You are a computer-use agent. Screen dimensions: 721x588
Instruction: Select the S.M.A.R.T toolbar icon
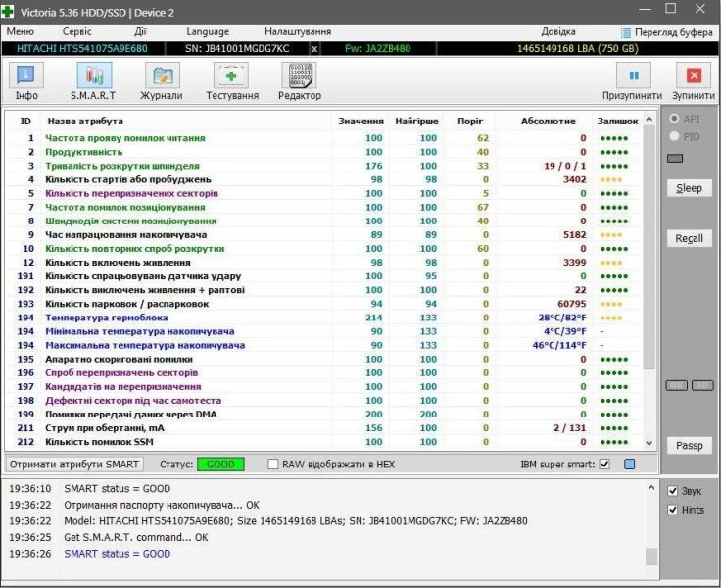[93, 77]
